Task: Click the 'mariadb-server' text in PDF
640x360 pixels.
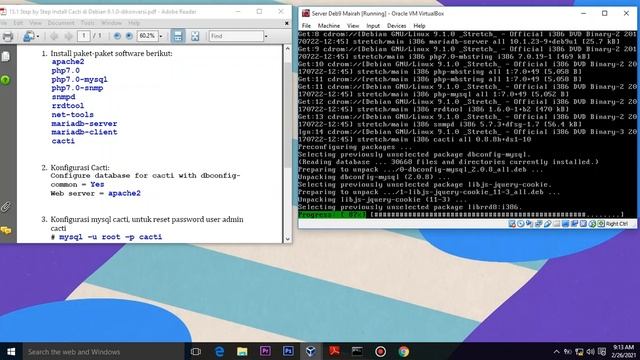Action: tap(84, 123)
